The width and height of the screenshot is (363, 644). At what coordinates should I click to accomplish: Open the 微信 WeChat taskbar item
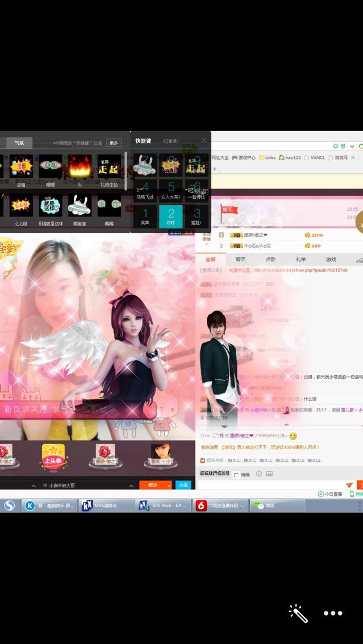coord(278,505)
